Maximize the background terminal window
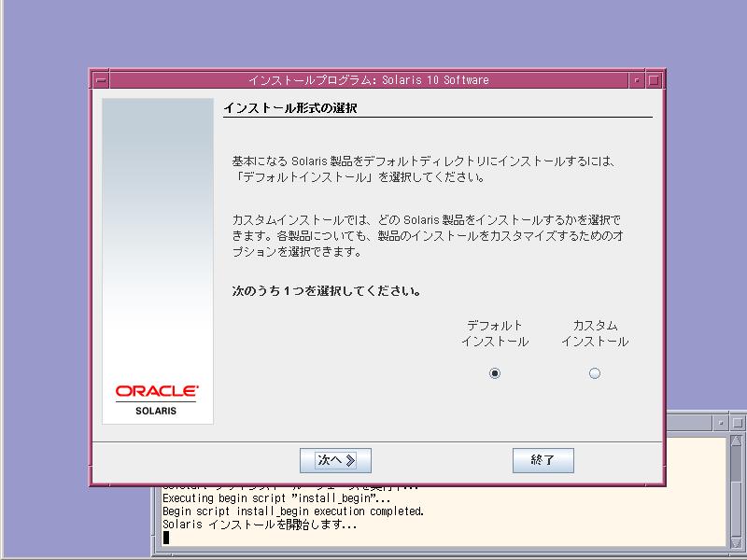The width and height of the screenshot is (747, 560). (x=738, y=423)
